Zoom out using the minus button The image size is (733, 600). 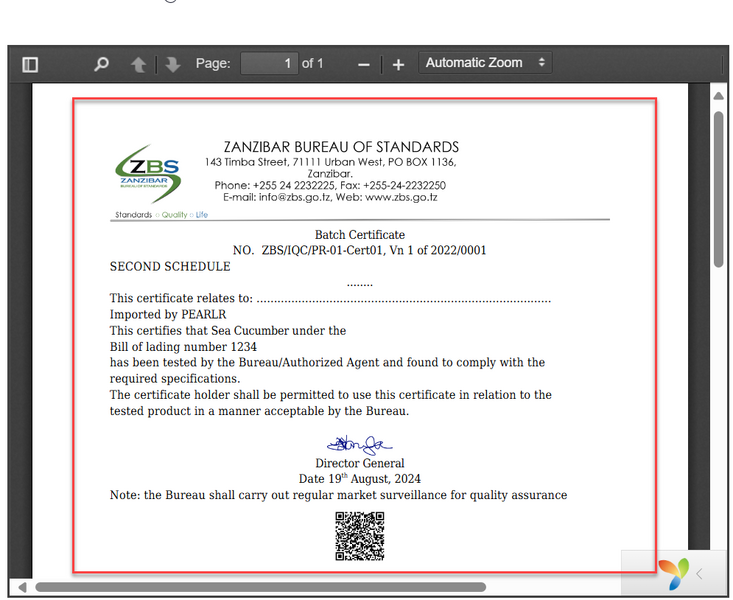[363, 64]
